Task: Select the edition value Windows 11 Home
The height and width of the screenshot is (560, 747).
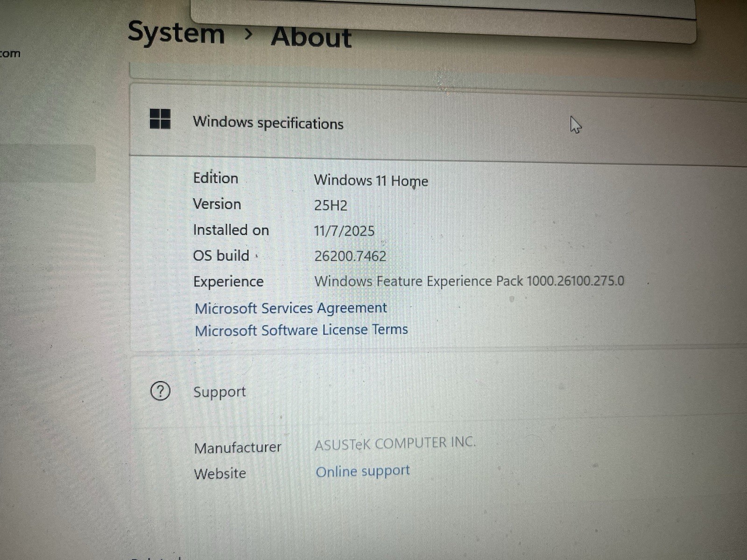Action: 371,181
